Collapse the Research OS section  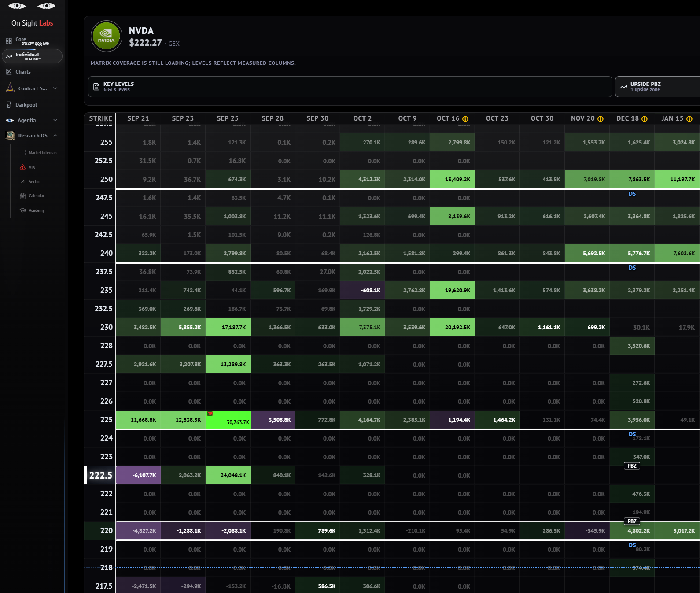55,136
